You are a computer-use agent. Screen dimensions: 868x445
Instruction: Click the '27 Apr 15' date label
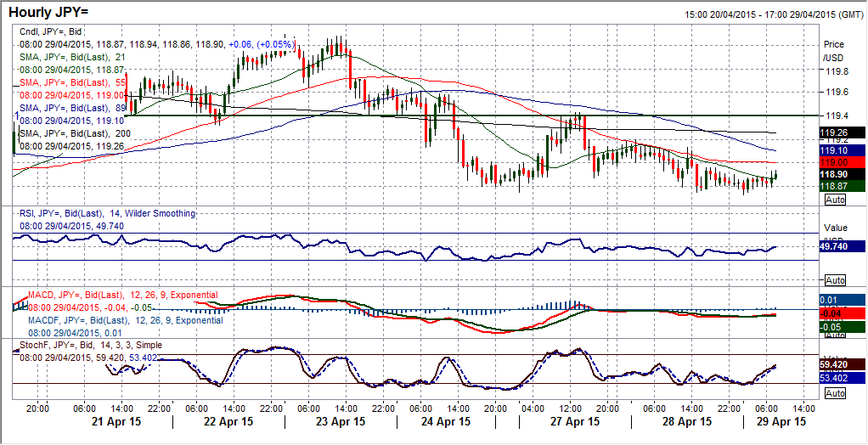click(574, 421)
